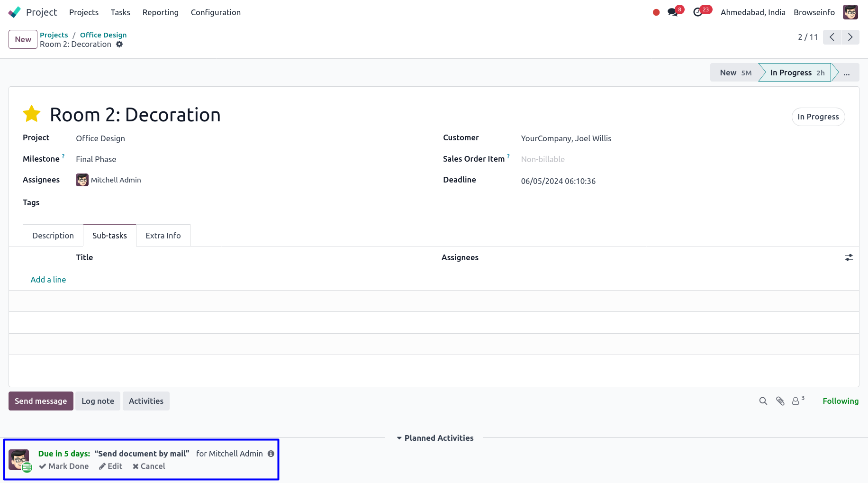Go to the next record arrow
The width and height of the screenshot is (868, 483).
point(850,37)
